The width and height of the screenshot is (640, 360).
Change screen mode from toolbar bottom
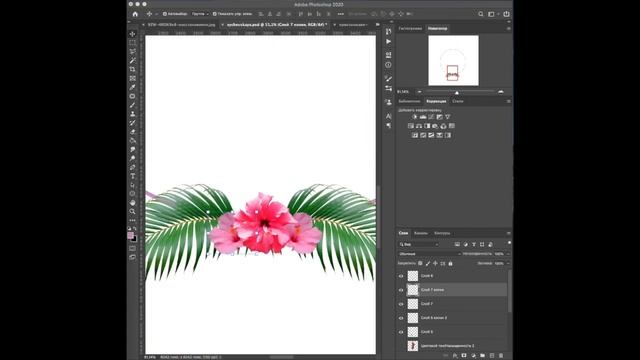click(132, 257)
